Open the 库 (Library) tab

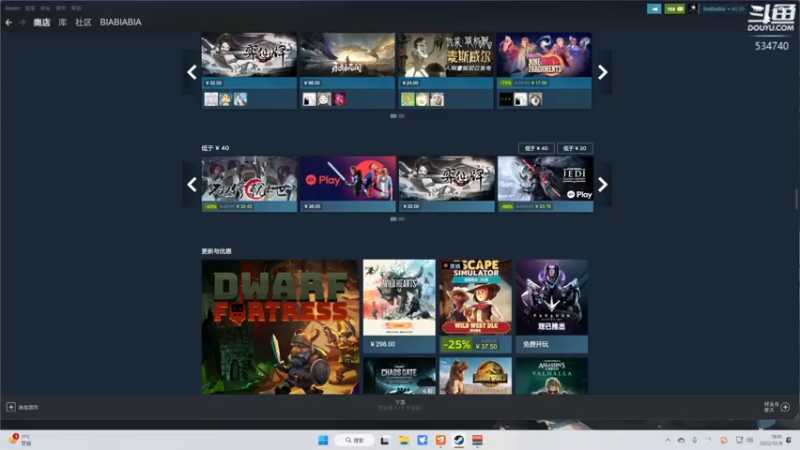coord(62,22)
